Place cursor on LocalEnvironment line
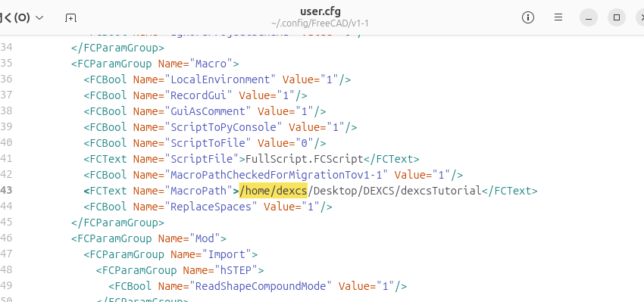The height and width of the screenshot is (302, 644). tap(217, 79)
